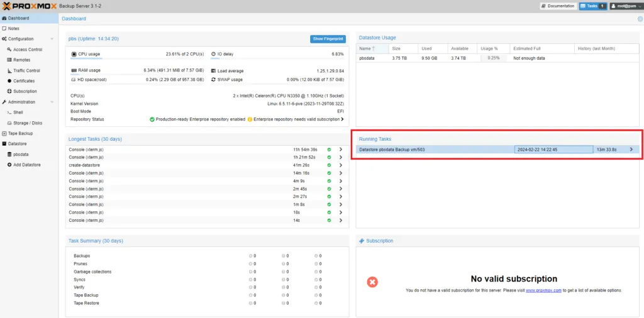
Task: Open details of the 1h 21m 52s console task
Action: (x=341, y=157)
